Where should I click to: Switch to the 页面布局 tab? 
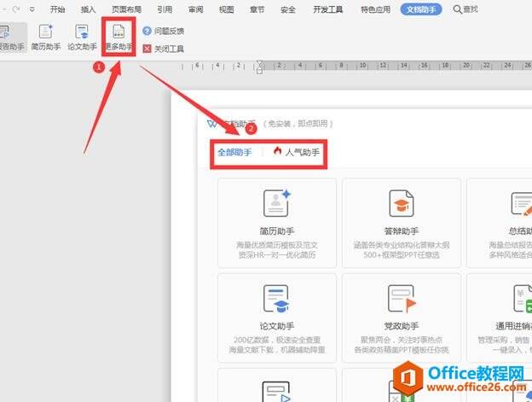point(126,9)
